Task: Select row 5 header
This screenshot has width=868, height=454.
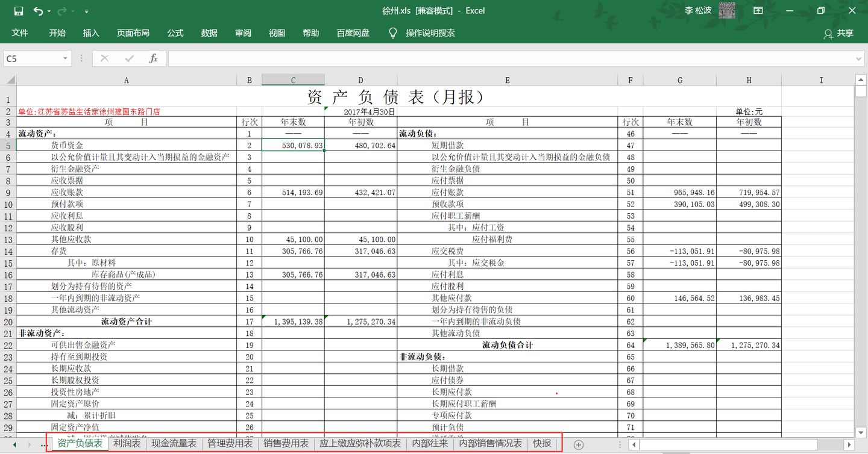Action: 8,145
